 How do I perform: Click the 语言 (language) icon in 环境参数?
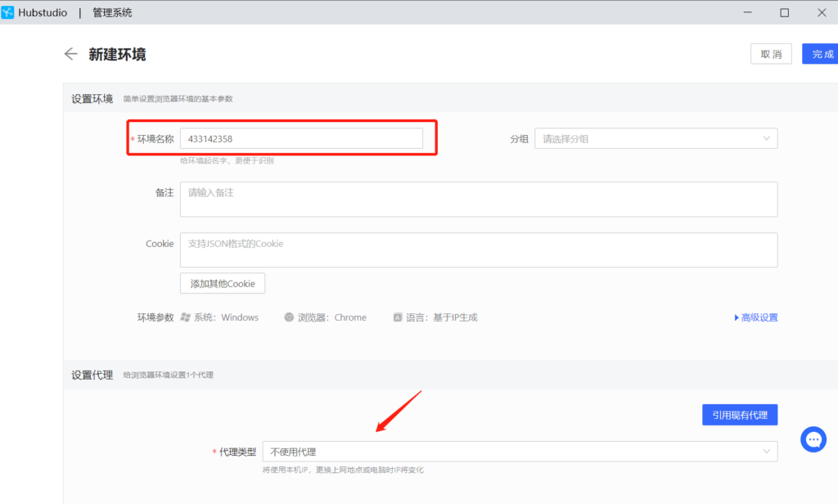click(397, 317)
